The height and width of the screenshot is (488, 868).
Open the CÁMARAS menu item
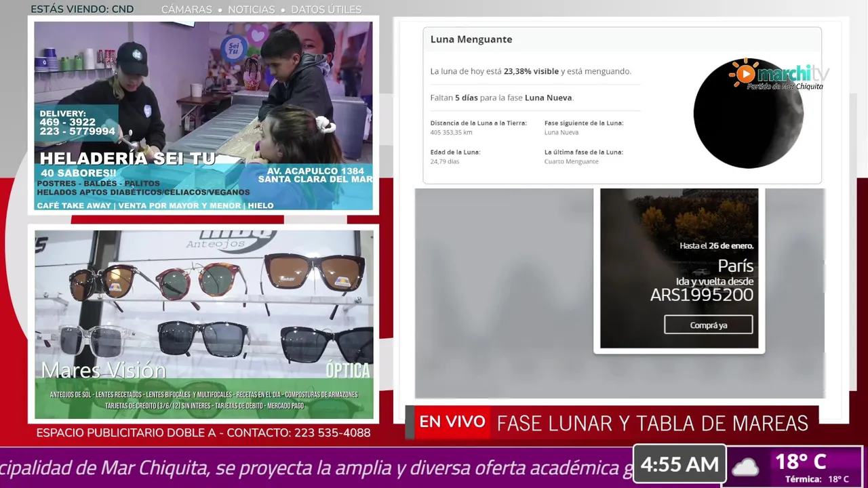[186, 9]
